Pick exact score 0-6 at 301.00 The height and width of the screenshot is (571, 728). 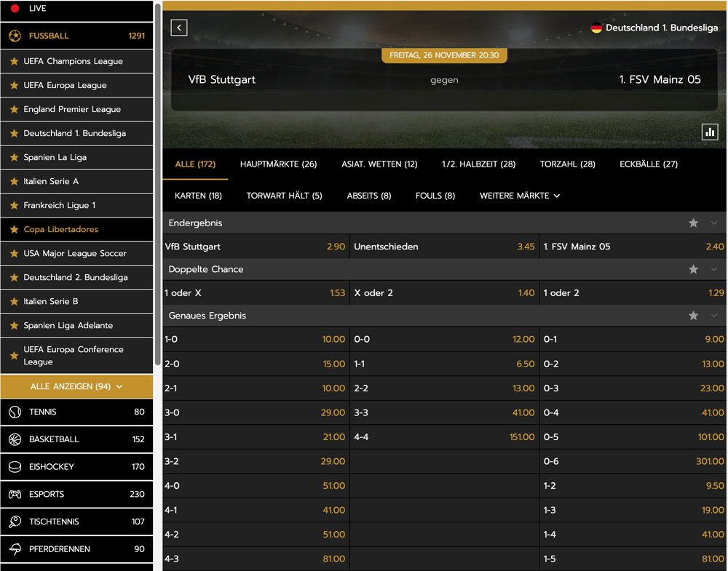(x=633, y=462)
